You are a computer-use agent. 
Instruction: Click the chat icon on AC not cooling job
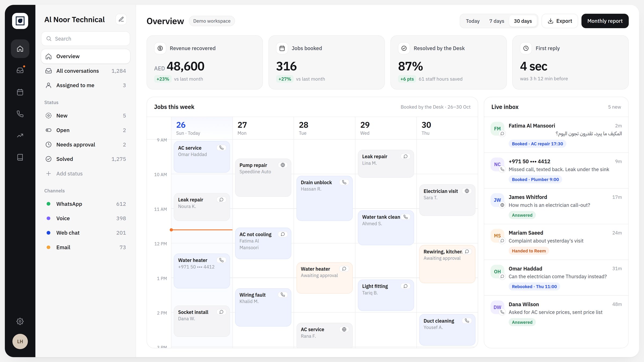tap(283, 234)
